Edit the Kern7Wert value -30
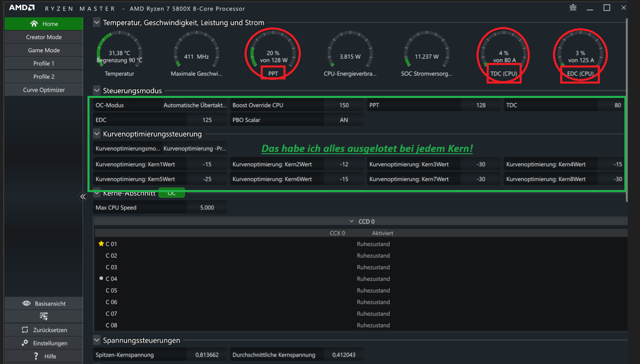 click(481, 179)
